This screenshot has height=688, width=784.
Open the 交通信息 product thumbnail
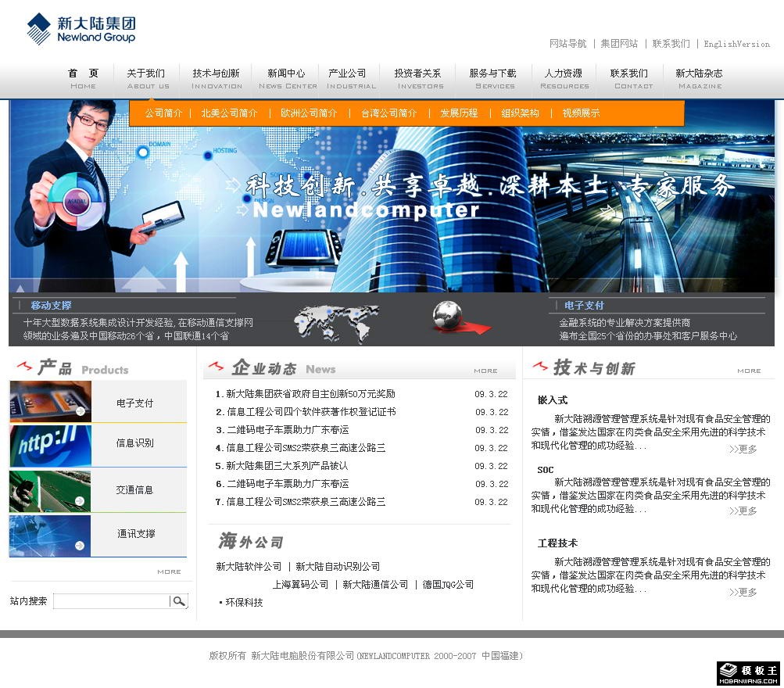51,491
